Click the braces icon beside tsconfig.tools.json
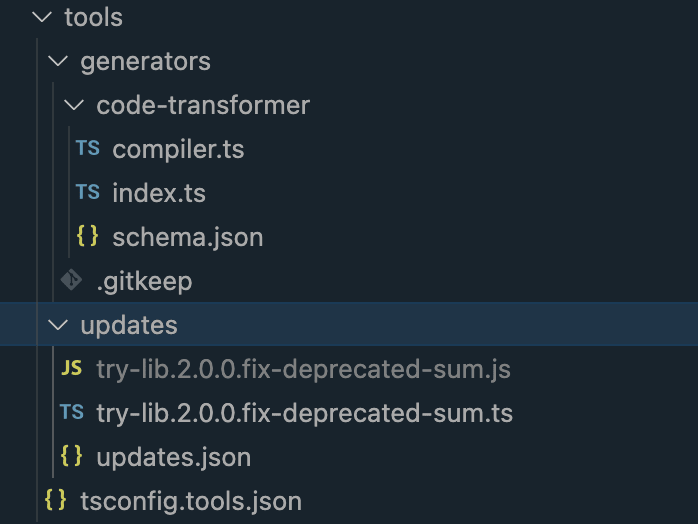698x524 pixels. click(x=55, y=501)
